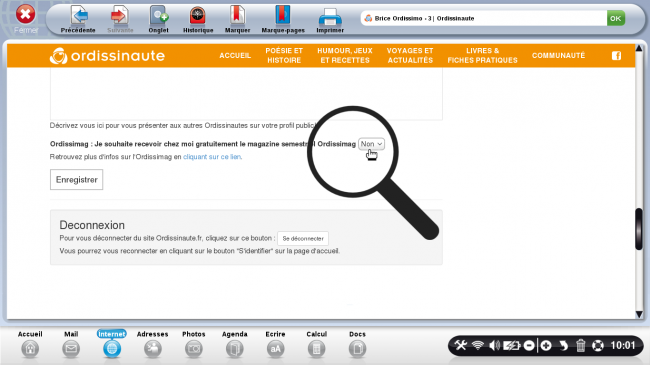Image resolution: width=650 pixels, height=365 pixels.
Task: Click the 10:01 clock
Action: pyautogui.click(x=623, y=345)
